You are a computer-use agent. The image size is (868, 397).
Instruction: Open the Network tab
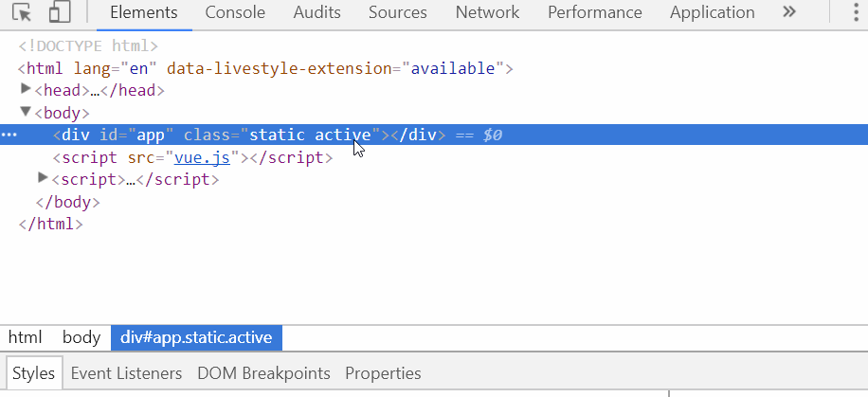tap(487, 12)
